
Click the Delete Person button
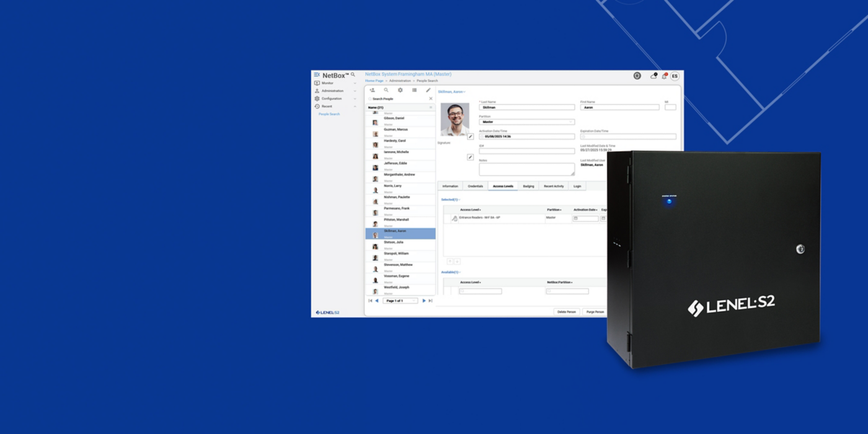[567, 312]
